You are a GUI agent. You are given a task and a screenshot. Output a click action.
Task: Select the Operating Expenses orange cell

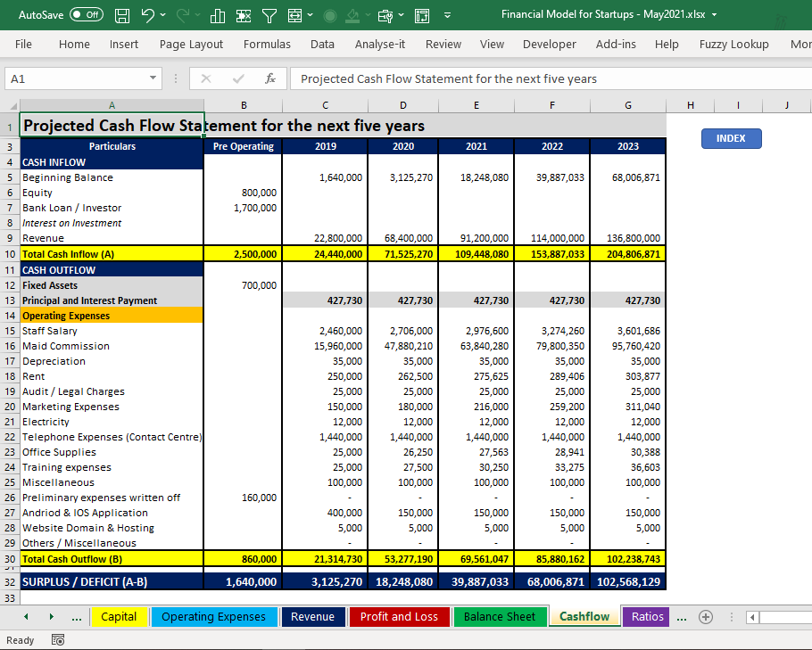[x=112, y=316]
